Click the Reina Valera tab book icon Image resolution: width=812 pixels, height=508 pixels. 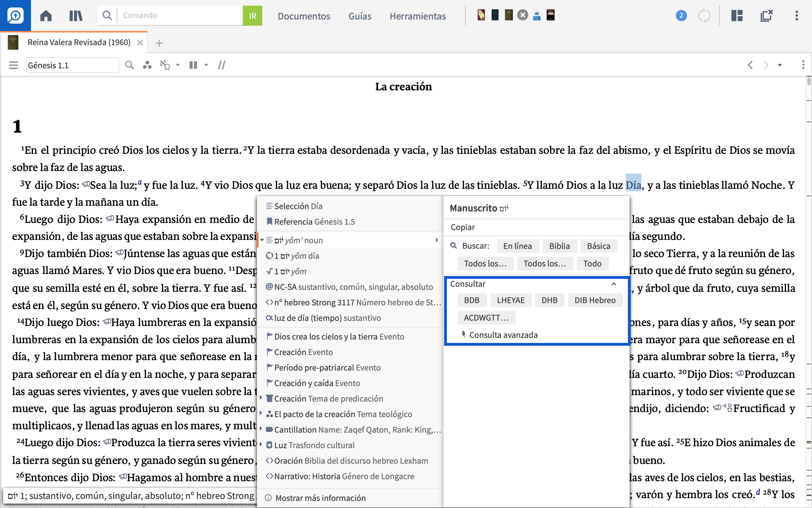pyautogui.click(x=13, y=42)
